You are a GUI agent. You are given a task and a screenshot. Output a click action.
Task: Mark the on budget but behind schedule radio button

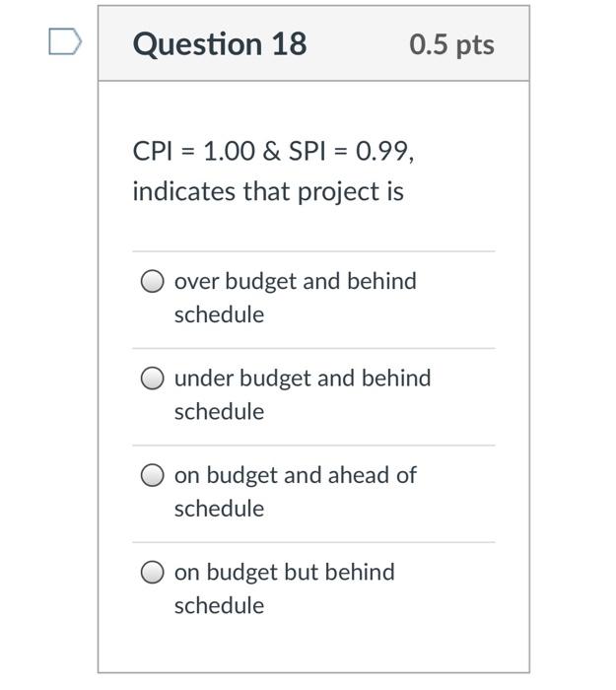(152, 573)
